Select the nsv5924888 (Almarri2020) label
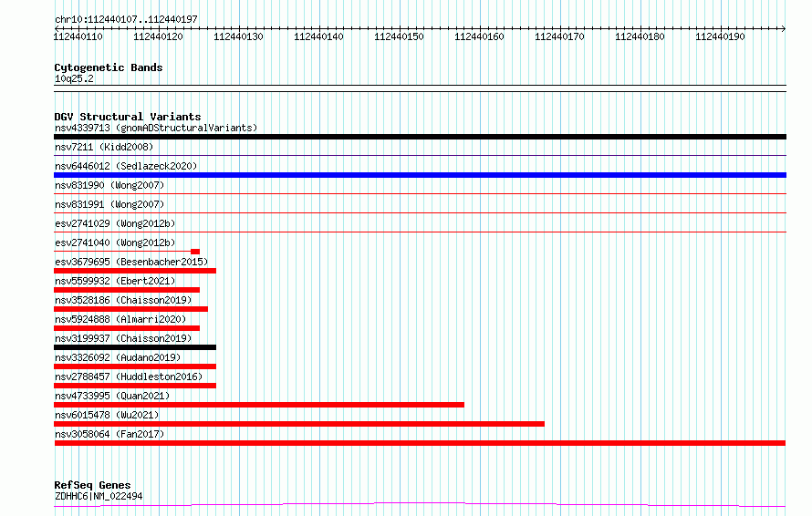Screen dimensions: 812x516 pyautogui.click(x=120, y=319)
